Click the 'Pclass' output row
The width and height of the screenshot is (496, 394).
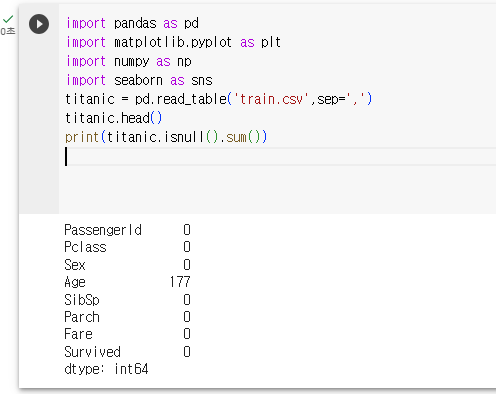(127, 247)
